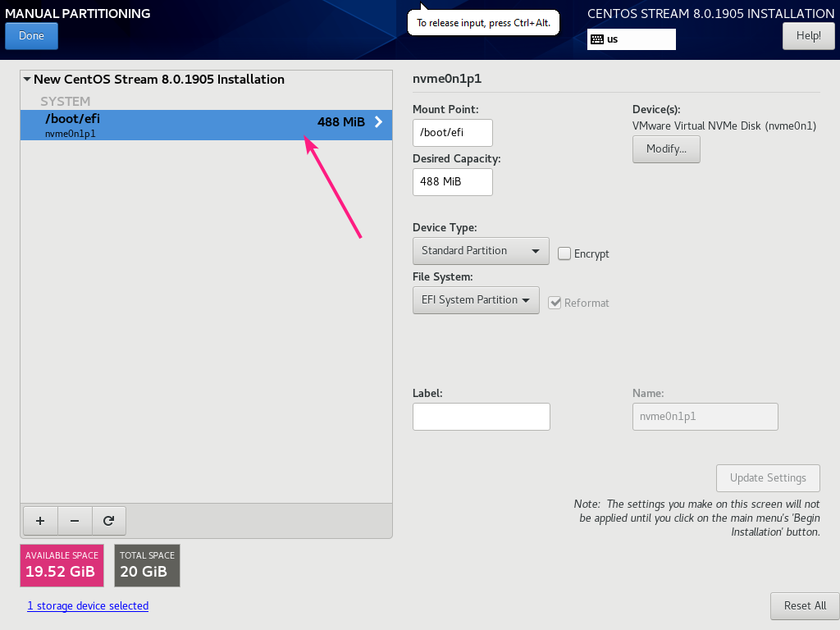840x630 pixels.
Task: Click the Done button
Action: [x=31, y=35]
